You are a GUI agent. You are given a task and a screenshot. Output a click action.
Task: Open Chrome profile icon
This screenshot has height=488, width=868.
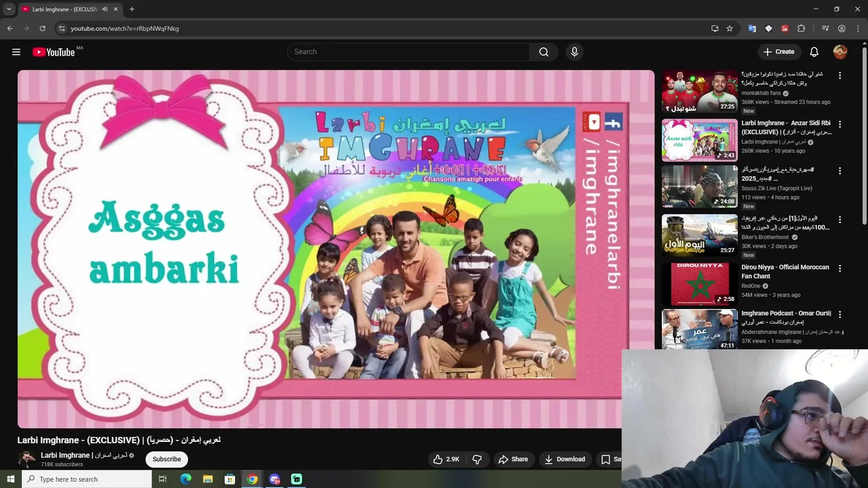pyautogui.click(x=842, y=28)
